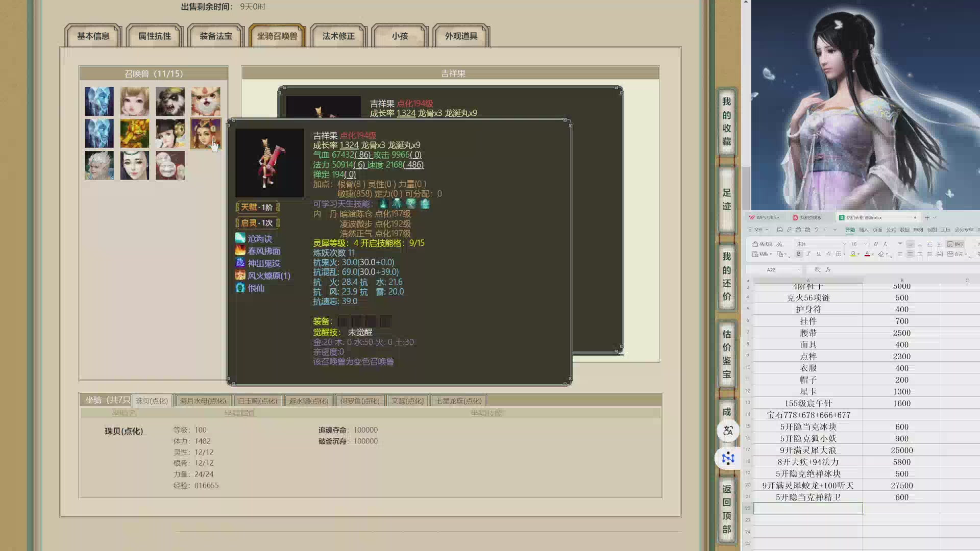Click the 沧海诀 skill icon
The width and height of the screenshot is (980, 551).
(240, 238)
